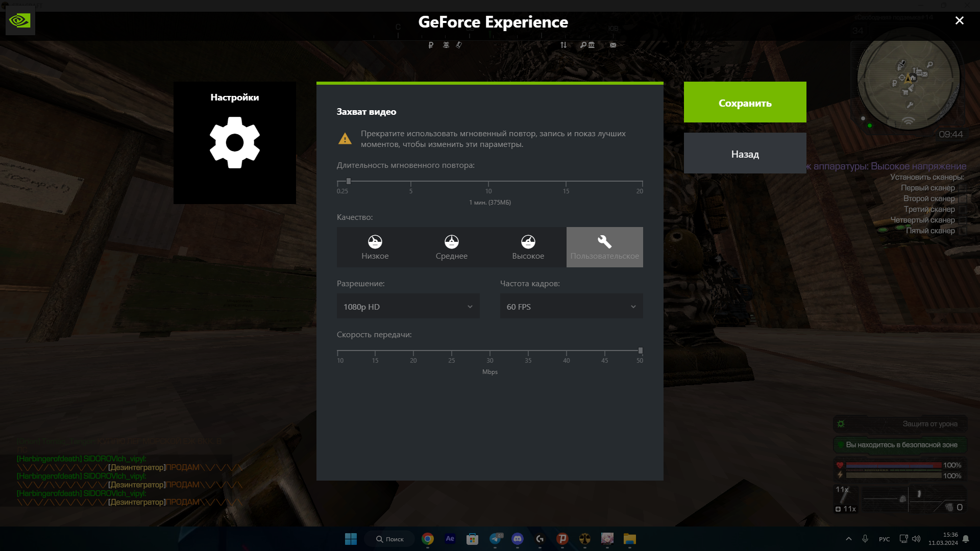Open the anime-avatar app on taskbar
Screen dimensions: 980x551
607,539
